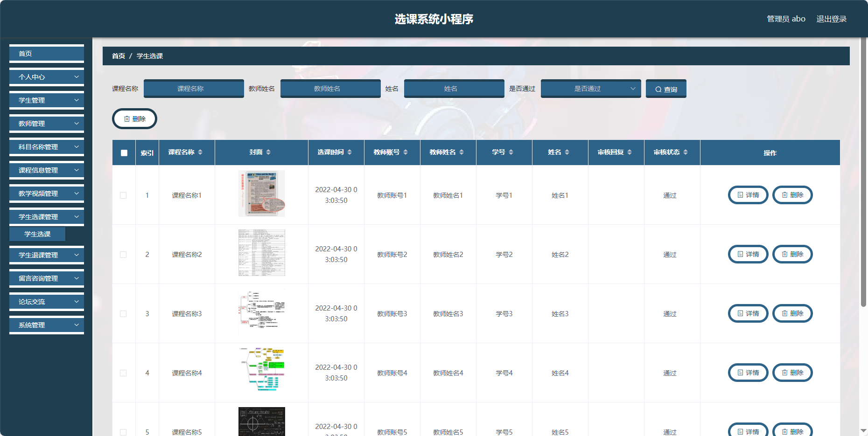
Task: Open 详情 for the 课程名称3 row
Action: click(x=748, y=313)
